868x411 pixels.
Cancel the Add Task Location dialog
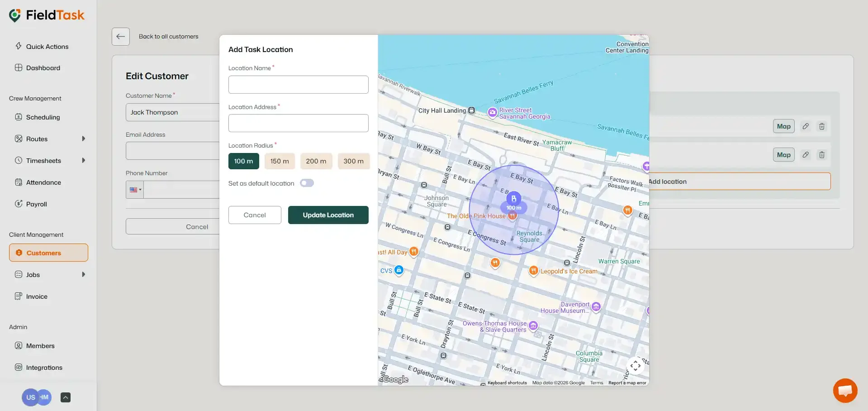tap(255, 215)
